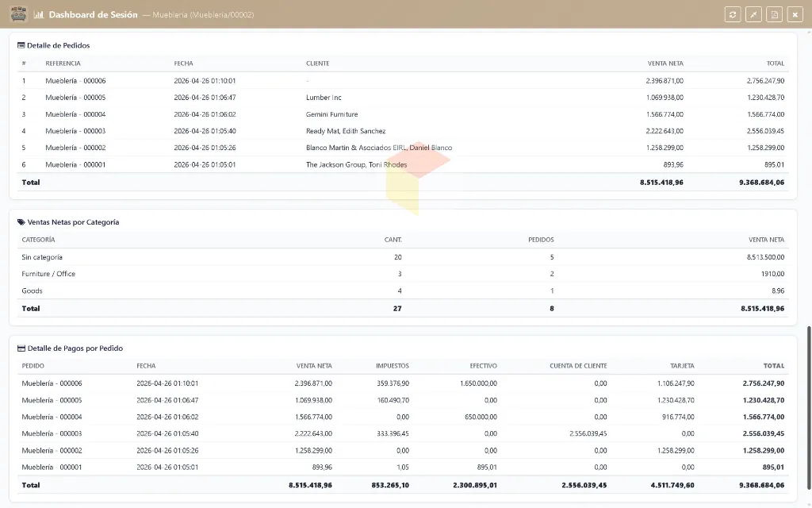Click the 'Sin categoría' category row
The height and width of the screenshot is (508, 812).
(403, 257)
